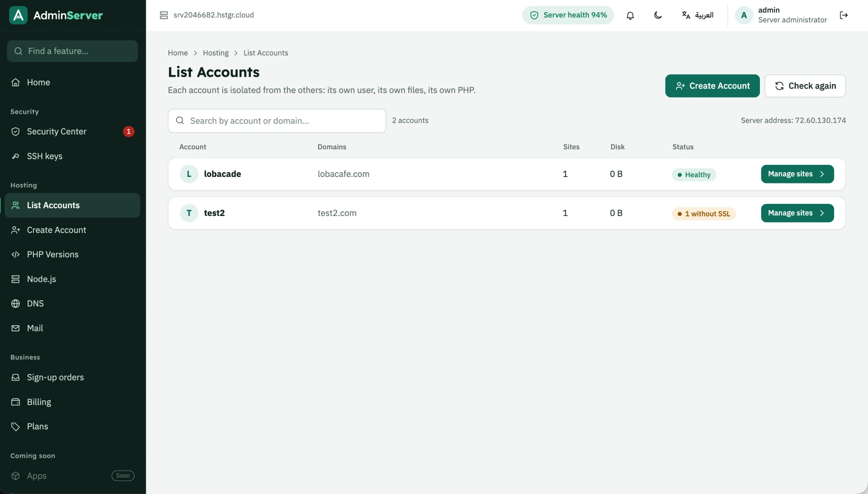
Task: Open PHP Versions page
Action: tap(72, 255)
